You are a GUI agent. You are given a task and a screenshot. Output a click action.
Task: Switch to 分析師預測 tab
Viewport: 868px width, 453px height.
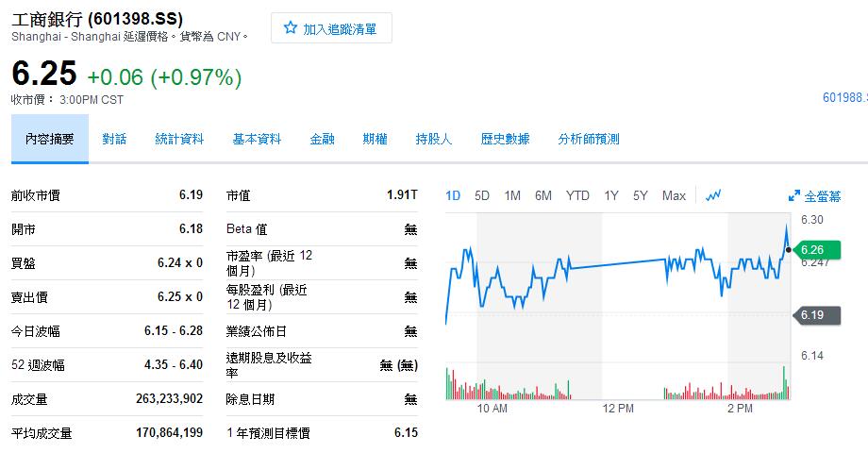point(589,139)
